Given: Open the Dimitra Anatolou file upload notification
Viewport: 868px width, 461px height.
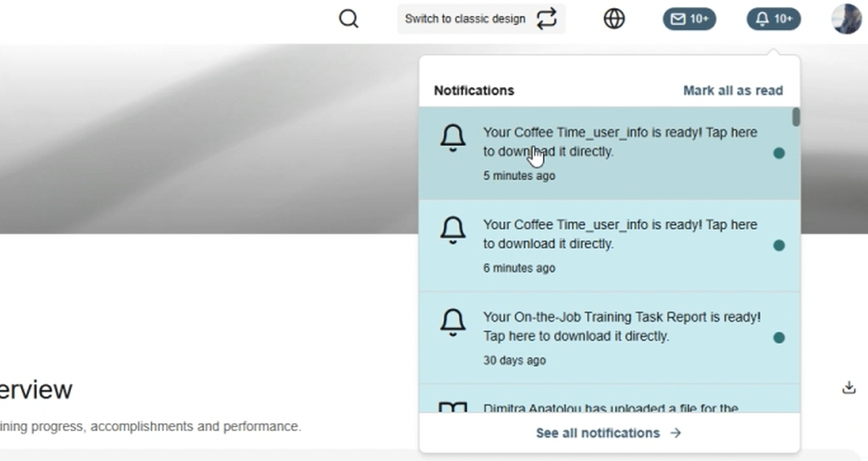Looking at the screenshot, I should [610, 405].
